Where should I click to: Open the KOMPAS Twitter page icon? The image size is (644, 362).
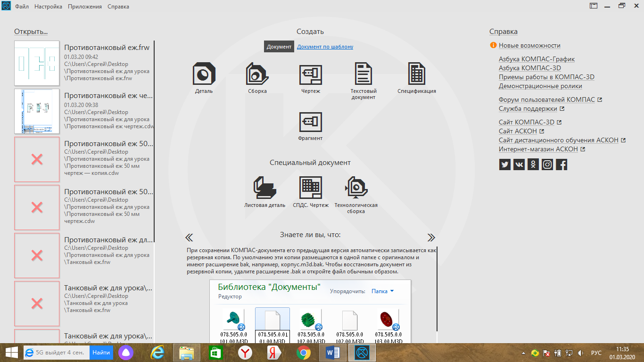pyautogui.click(x=505, y=165)
